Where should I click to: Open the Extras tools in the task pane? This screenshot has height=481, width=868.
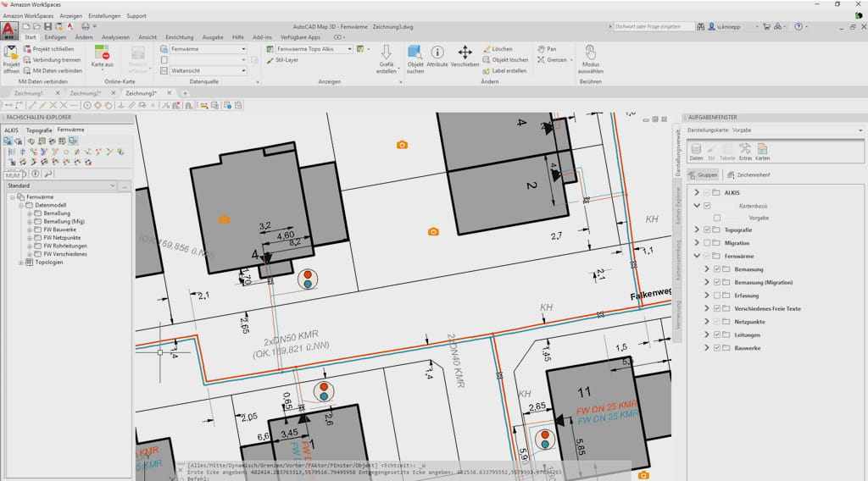(745, 150)
